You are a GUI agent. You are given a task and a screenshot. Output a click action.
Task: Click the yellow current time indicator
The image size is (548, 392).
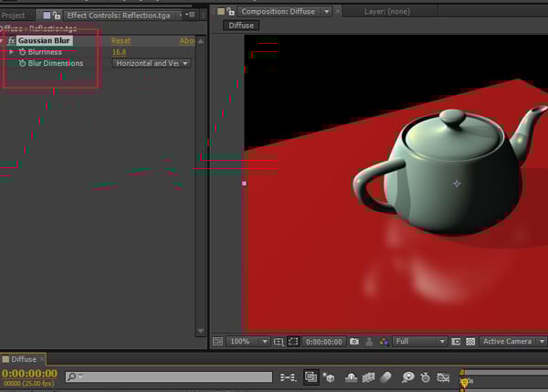click(x=465, y=382)
